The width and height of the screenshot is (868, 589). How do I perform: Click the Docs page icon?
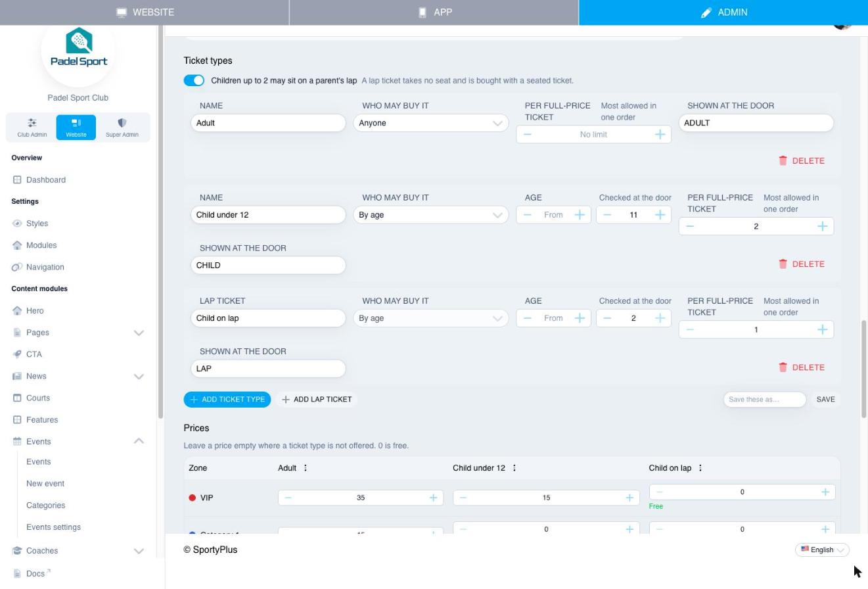click(17, 574)
